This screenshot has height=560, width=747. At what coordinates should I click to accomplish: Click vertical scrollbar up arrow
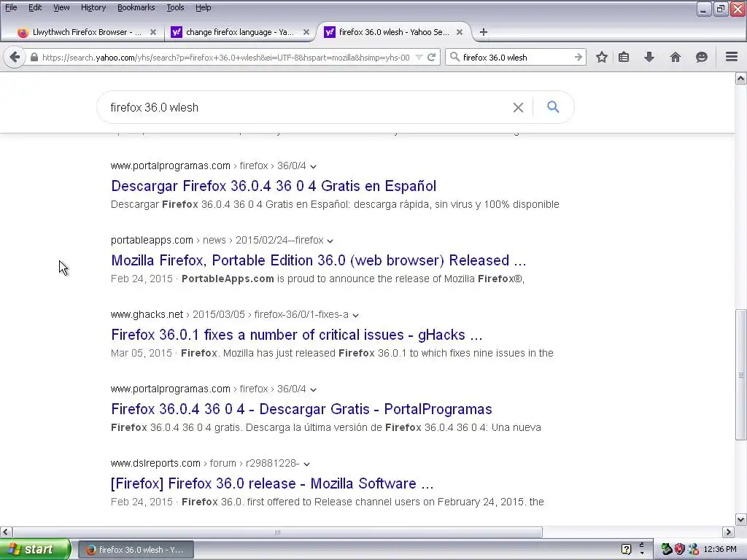741,78
